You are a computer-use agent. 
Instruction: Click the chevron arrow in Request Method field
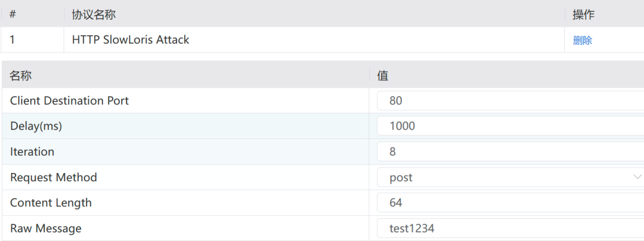tap(636, 177)
